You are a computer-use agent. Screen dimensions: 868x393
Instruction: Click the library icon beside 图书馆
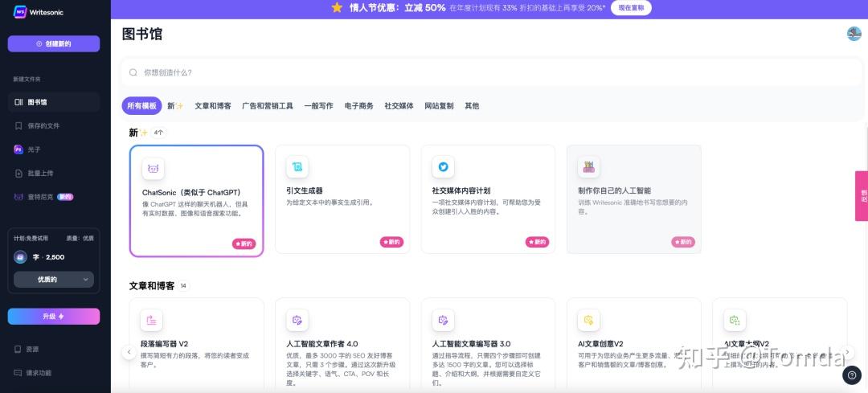pyautogui.click(x=18, y=102)
